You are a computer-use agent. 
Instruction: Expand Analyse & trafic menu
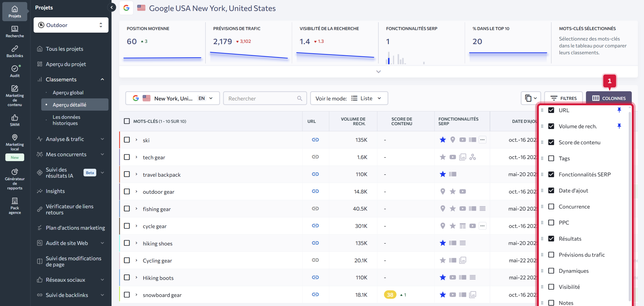tap(102, 139)
